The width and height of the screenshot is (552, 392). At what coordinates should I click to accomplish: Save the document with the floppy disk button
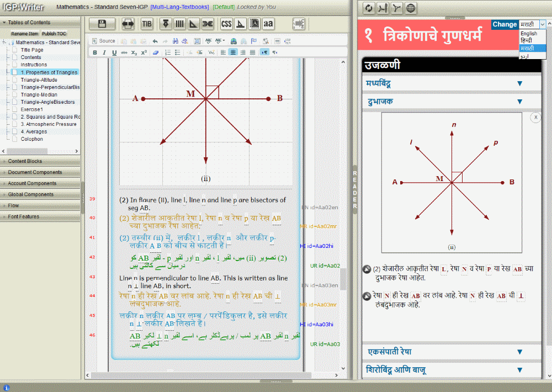tap(102, 24)
